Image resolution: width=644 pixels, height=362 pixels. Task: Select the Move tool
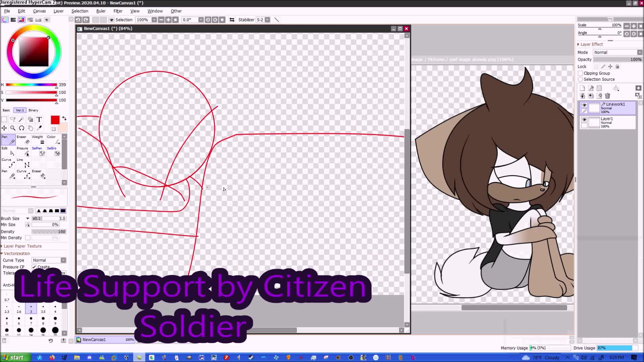[4, 128]
